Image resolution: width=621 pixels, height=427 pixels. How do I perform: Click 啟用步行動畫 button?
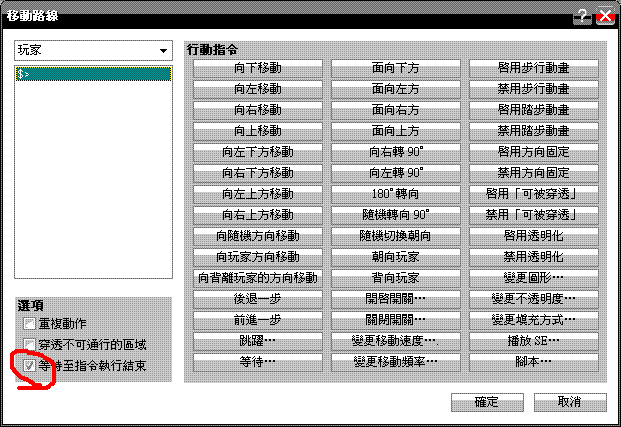click(533, 68)
